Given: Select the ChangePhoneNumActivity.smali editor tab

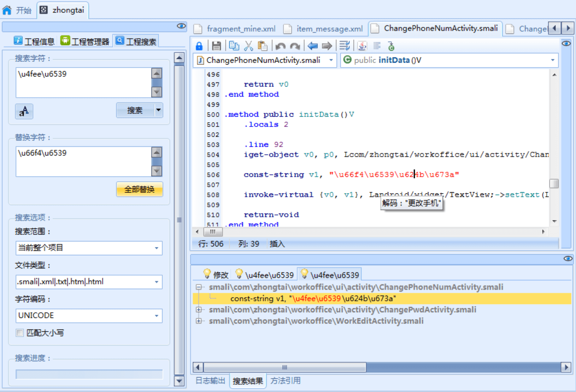Looking at the screenshot, I should [435, 28].
